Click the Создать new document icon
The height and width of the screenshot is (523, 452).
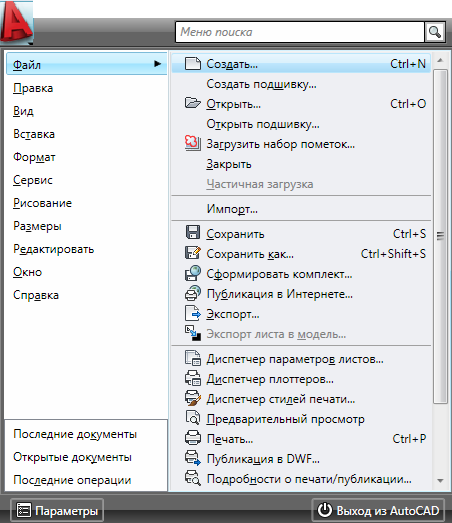tap(193, 63)
